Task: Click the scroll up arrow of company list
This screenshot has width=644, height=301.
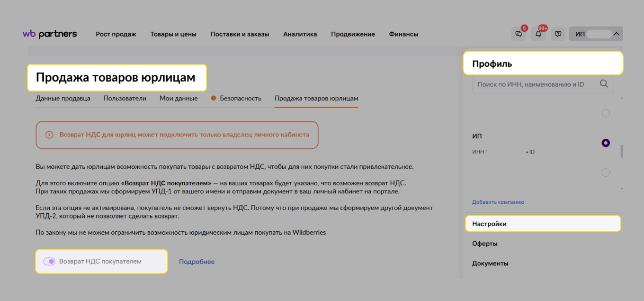Action: tap(621, 98)
